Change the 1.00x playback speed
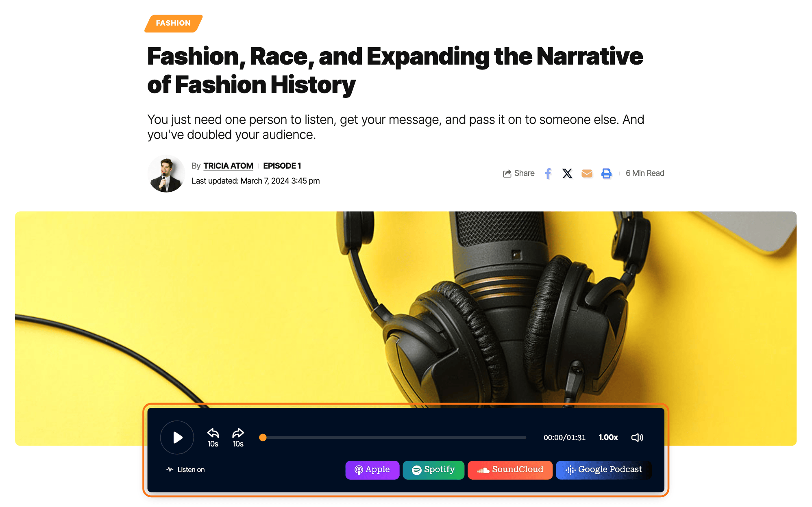Screen dimensions: 812x507 pyautogui.click(x=608, y=437)
